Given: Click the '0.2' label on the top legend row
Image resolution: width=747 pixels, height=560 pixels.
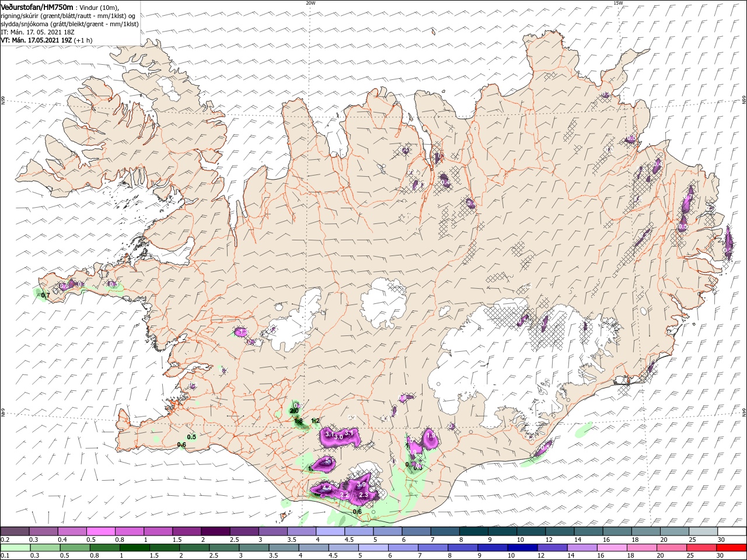Looking at the screenshot, I should 4,540.
